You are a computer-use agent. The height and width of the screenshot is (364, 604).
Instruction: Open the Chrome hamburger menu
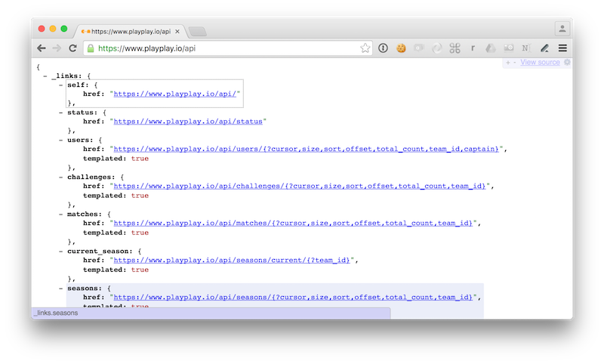[x=562, y=48]
